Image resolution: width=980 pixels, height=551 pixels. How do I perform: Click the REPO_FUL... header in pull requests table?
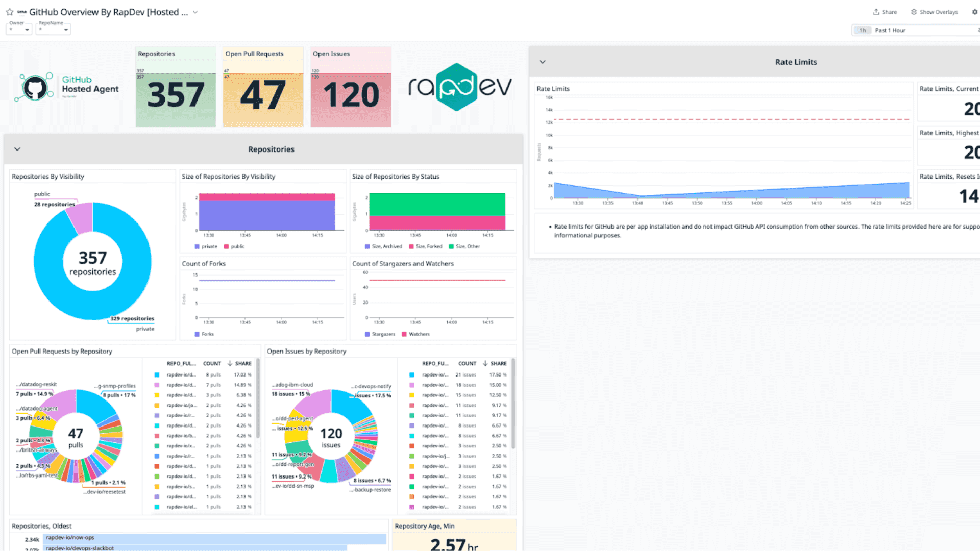[181, 364]
